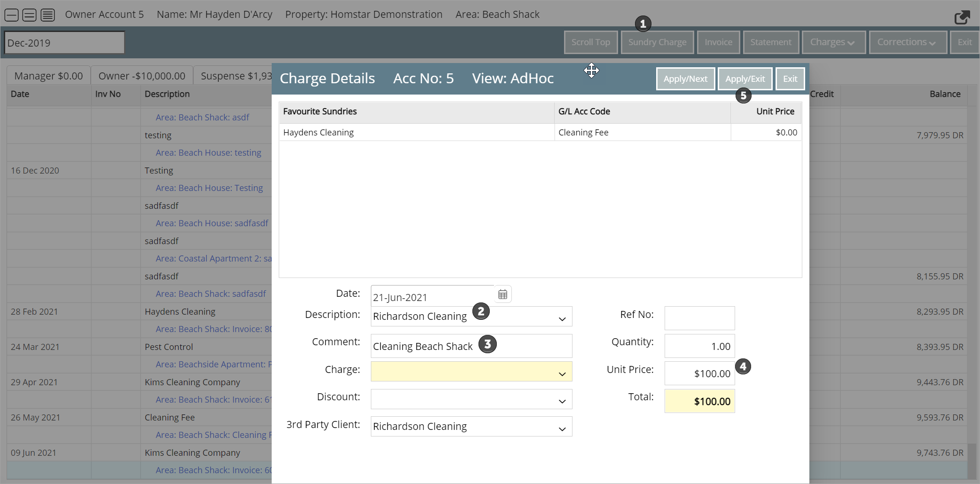Screen dimensions: 980x484
Task: Switch to the Manager $0.00 tab
Action: (48, 76)
